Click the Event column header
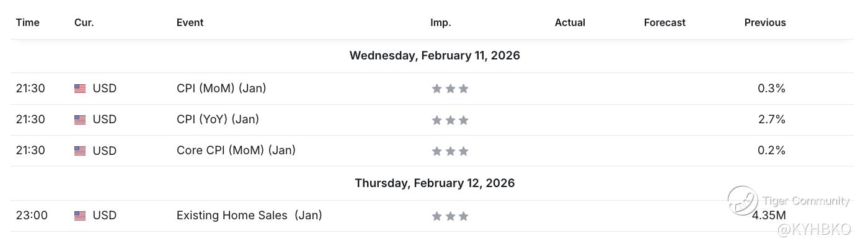Screen dimensions: 868x249 tap(190, 22)
